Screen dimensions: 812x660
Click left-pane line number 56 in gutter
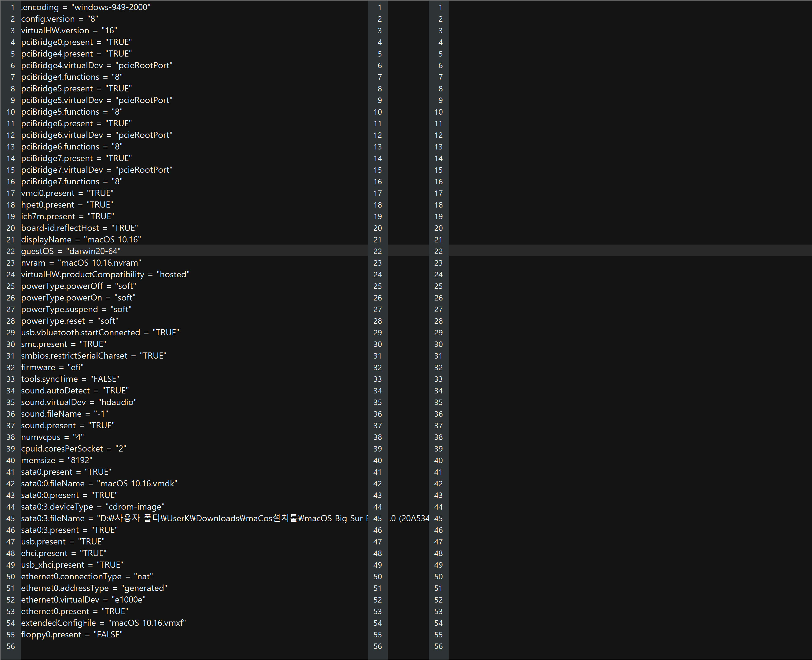(x=11, y=646)
